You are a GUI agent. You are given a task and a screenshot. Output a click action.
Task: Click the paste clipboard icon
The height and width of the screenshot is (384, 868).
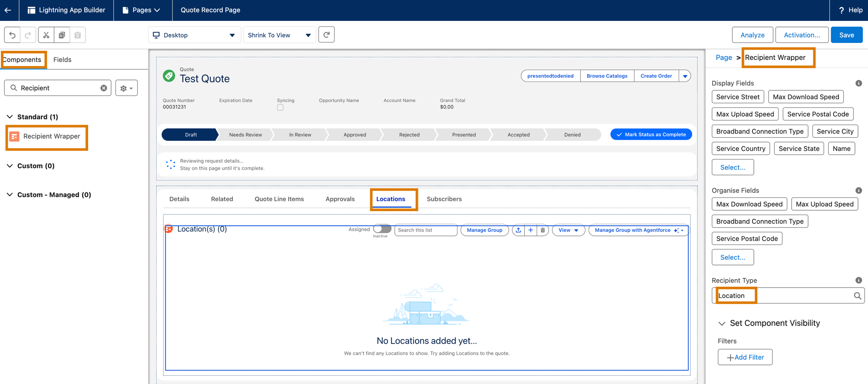78,35
